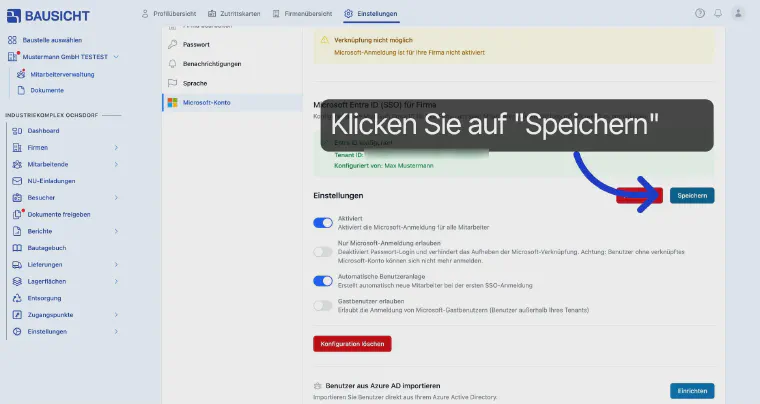Open Bautagebuch in sidebar
The width and height of the screenshot is (760, 404).
point(47,248)
